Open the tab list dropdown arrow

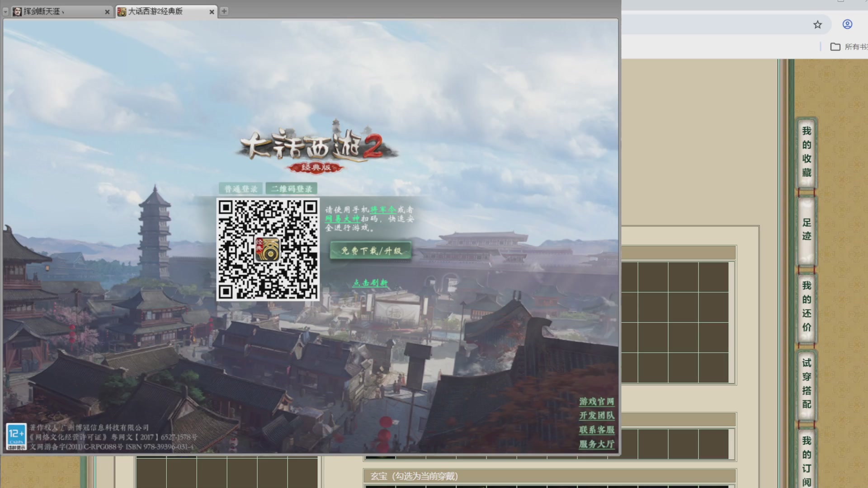pos(5,12)
